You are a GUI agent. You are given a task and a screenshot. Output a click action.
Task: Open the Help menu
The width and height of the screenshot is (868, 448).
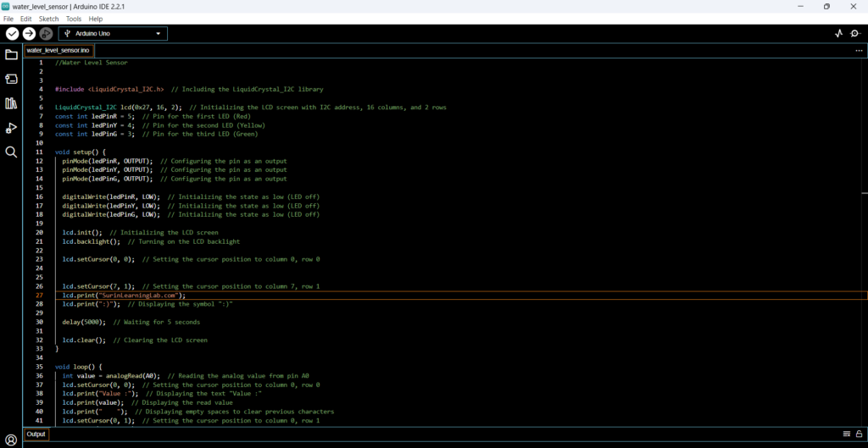click(96, 19)
